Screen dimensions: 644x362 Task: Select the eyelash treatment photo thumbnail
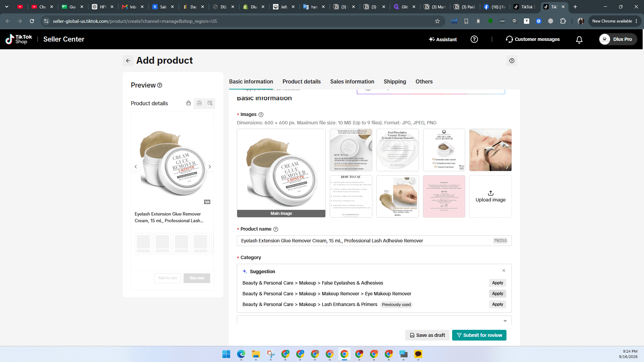pos(490,150)
